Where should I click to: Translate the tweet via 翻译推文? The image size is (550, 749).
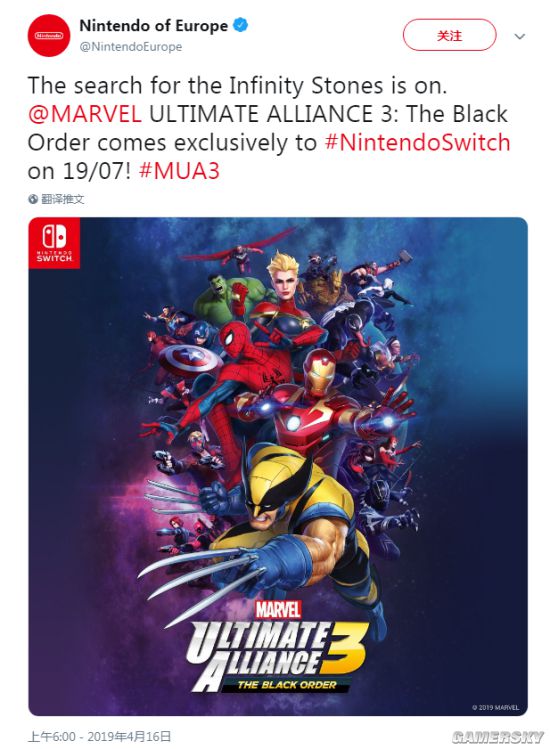tap(63, 199)
